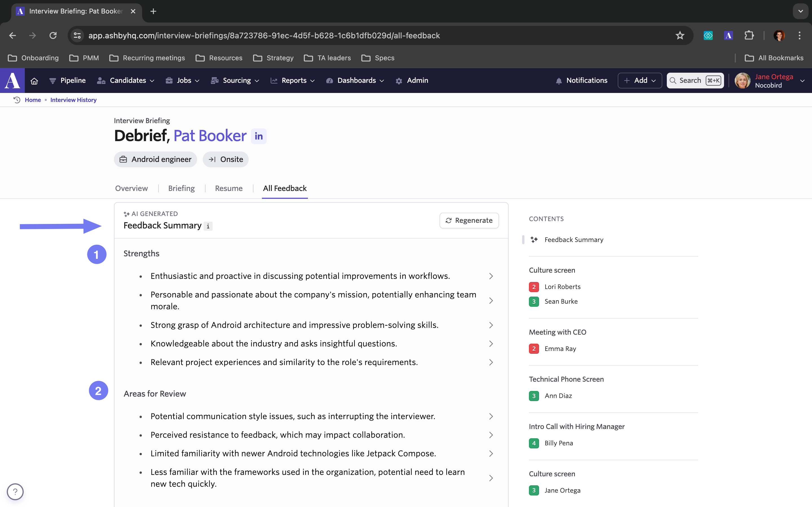Switch to the Briefing tab
This screenshot has height=507, width=812.
181,188
